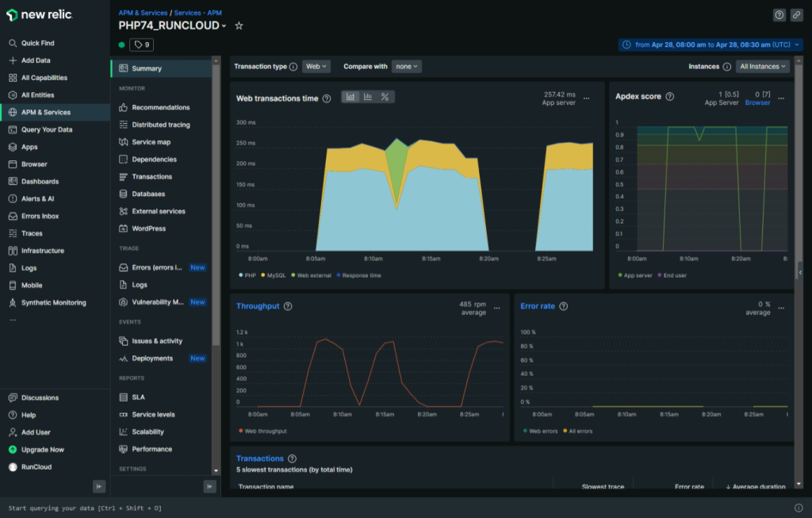This screenshot has width=812, height=518.
Task: Open Error rate chart title link
Action: pyautogui.click(x=538, y=306)
